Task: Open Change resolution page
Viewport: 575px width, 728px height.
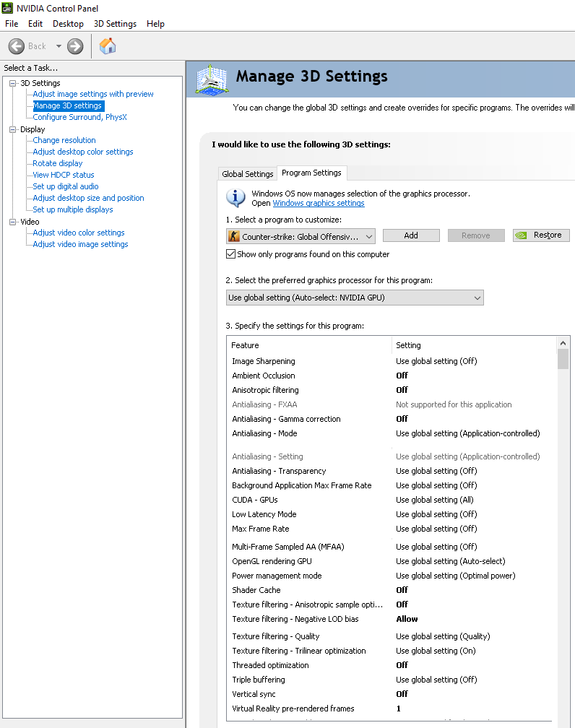Action: [64, 140]
